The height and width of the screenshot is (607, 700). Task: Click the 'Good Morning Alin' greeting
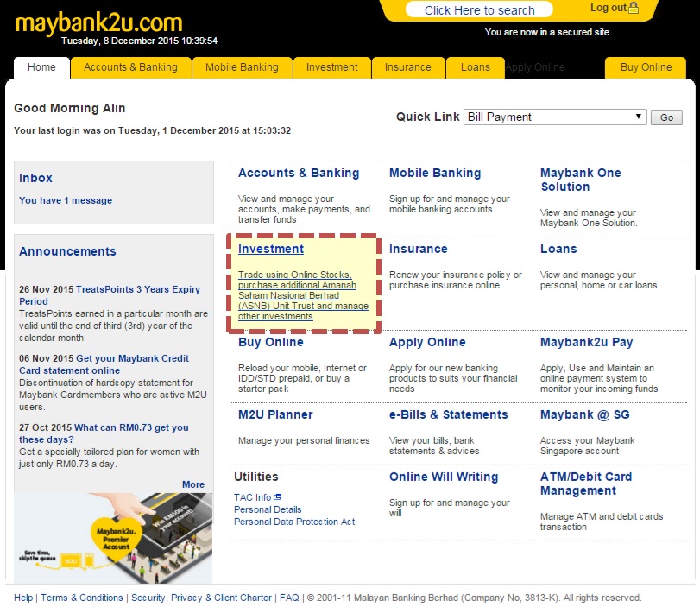pyautogui.click(x=70, y=108)
